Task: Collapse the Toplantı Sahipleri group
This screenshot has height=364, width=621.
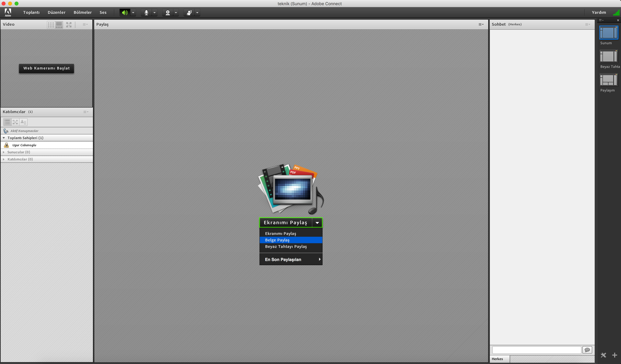Action: [x=4, y=138]
